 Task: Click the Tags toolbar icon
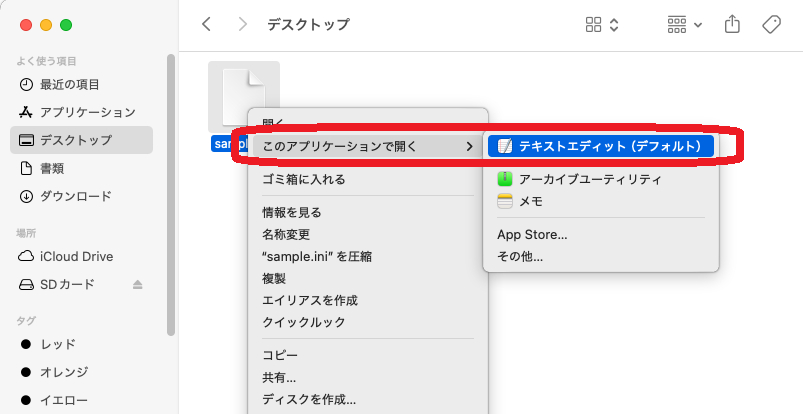(x=771, y=24)
